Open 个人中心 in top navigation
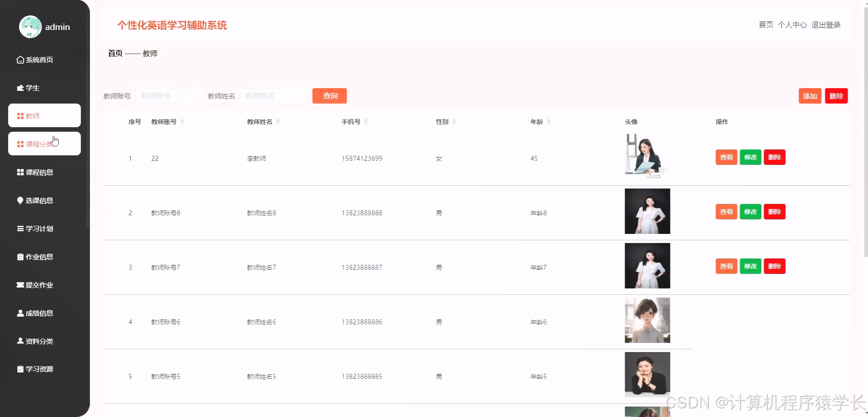The width and height of the screenshot is (868, 417). coord(792,25)
